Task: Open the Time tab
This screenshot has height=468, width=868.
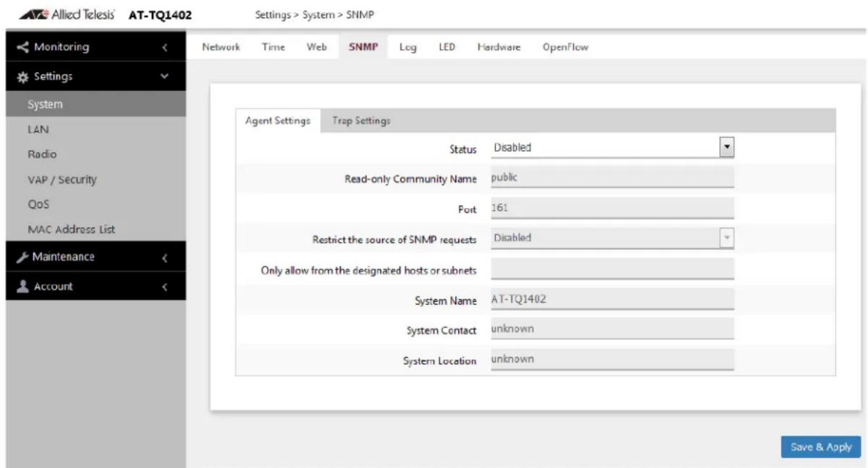Action: pyautogui.click(x=273, y=47)
